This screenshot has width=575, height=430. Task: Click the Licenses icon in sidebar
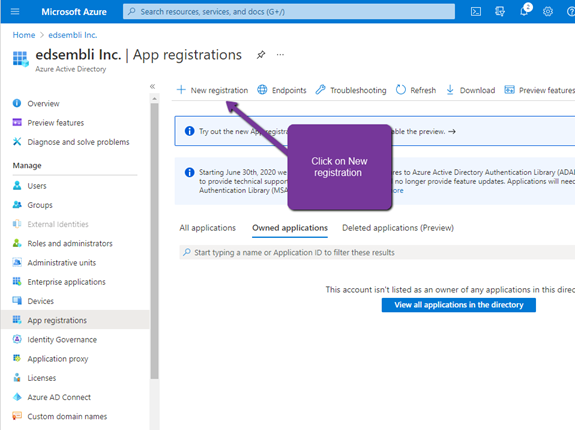click(17, 377)
